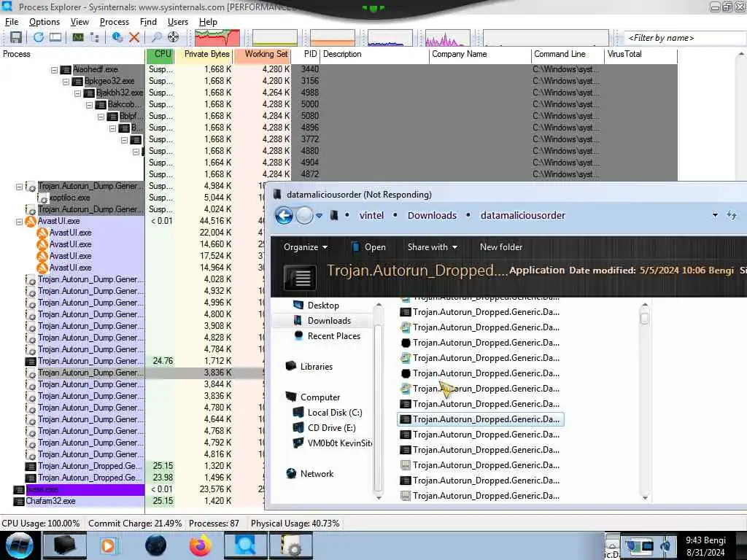Collapse the Aiaohedf.exe tree node
747x560 pixels.
pos(54,70)
